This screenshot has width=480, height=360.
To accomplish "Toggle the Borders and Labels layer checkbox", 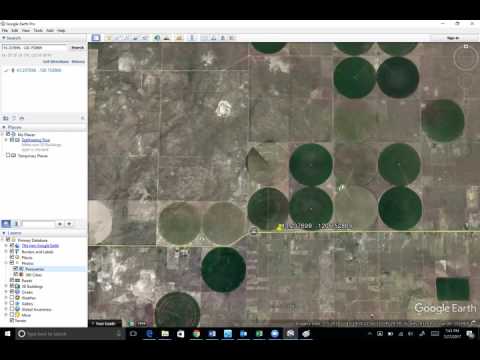I will (12, 251).
